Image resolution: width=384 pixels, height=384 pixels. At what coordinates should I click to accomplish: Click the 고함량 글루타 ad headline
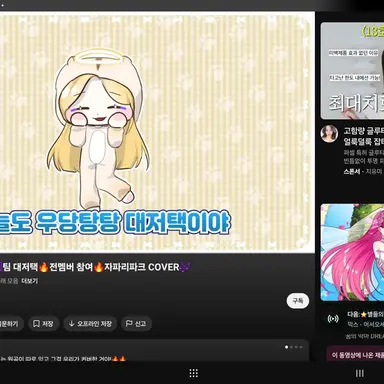pyautogui.click(x=364, y=136)
